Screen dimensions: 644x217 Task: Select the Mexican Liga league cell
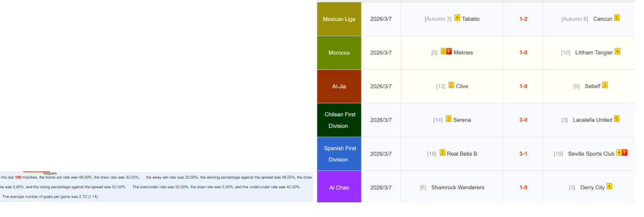[x=339, y=19]
